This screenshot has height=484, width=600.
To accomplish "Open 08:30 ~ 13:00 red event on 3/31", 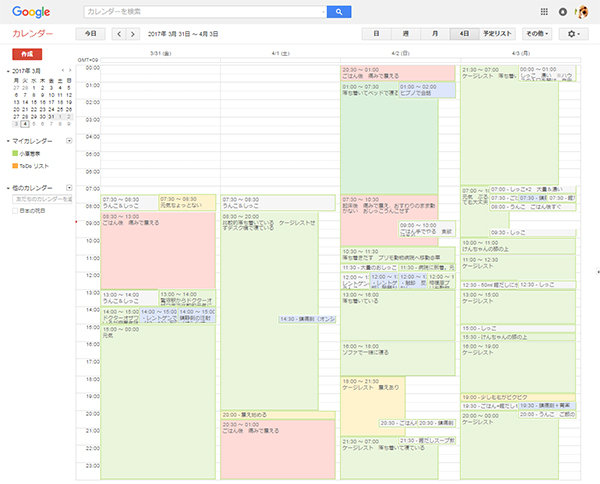I will [158, 251].
